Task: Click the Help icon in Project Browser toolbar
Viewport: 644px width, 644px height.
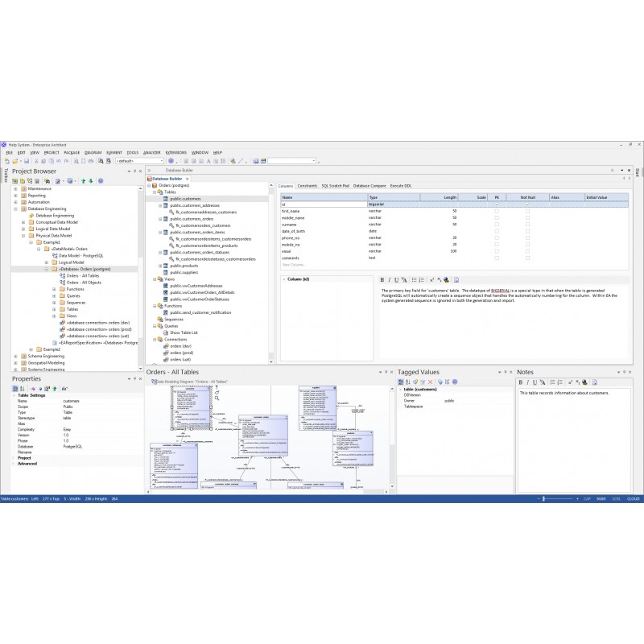Action: (100, 180)
